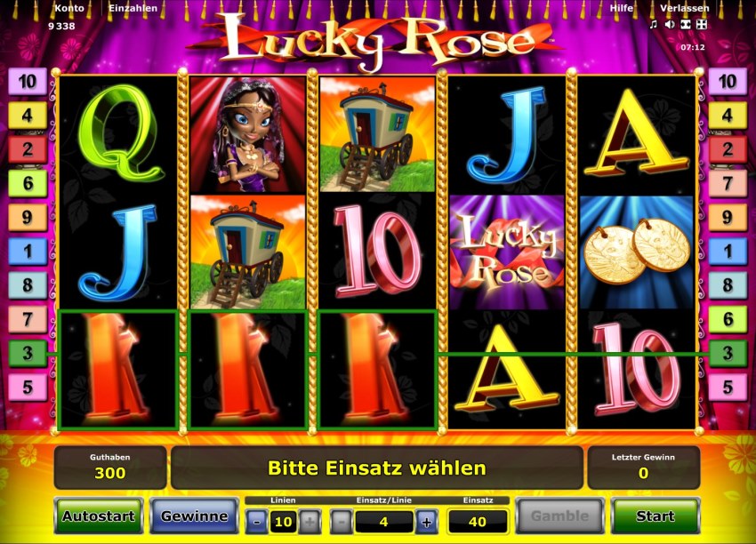Viewport: 756px width, 544px height.
Task: Mute sound with the speaker icon
Action: (x=669, y=24)
